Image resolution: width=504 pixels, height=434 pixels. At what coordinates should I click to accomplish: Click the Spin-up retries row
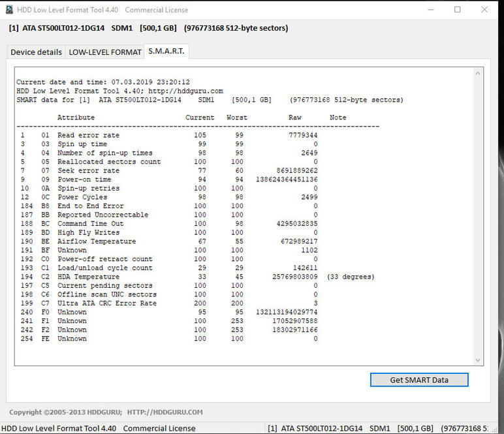(x=169, y=188)
